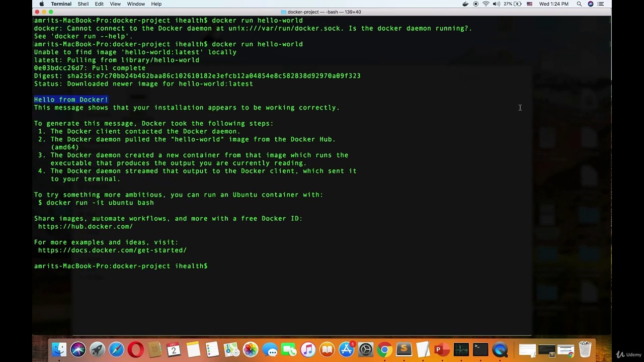Open Google Chrome from the dock
The image size is (644, 362).
tap(384, 349)
